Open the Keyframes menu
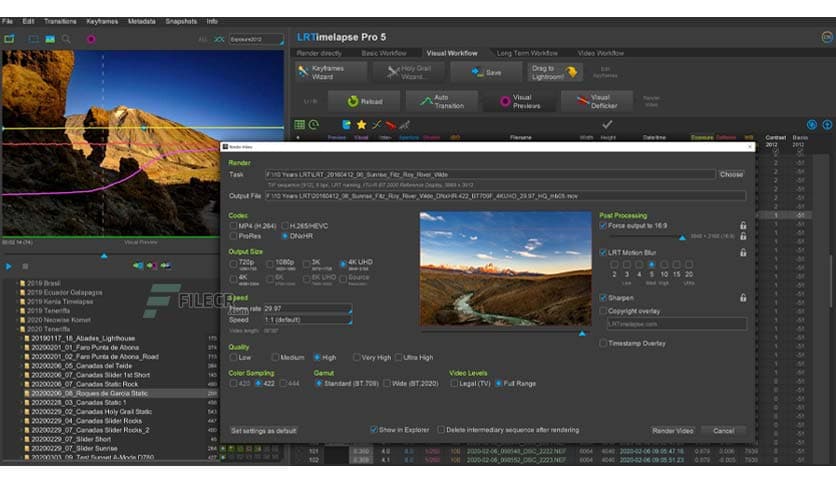This screenshot has height=484, width=836. click(x=102, y=21)
